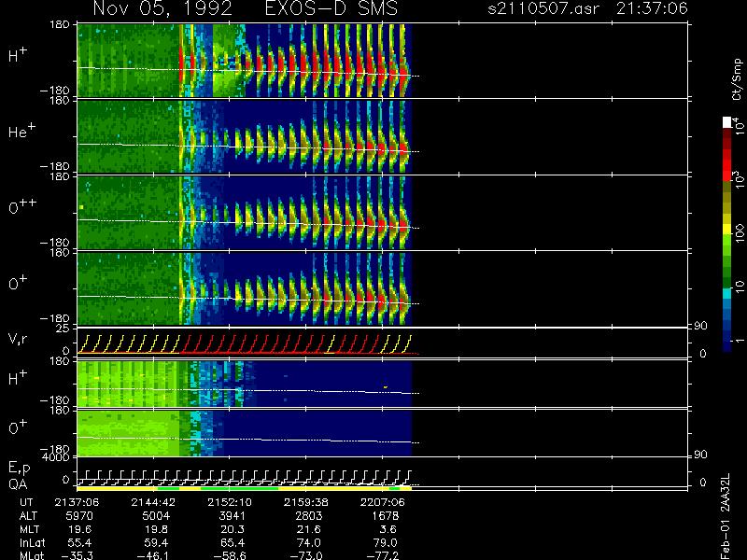This screenshot has height=560, width=747.
Task: Click the UT value '2207:06'
Action: point(382,502)
